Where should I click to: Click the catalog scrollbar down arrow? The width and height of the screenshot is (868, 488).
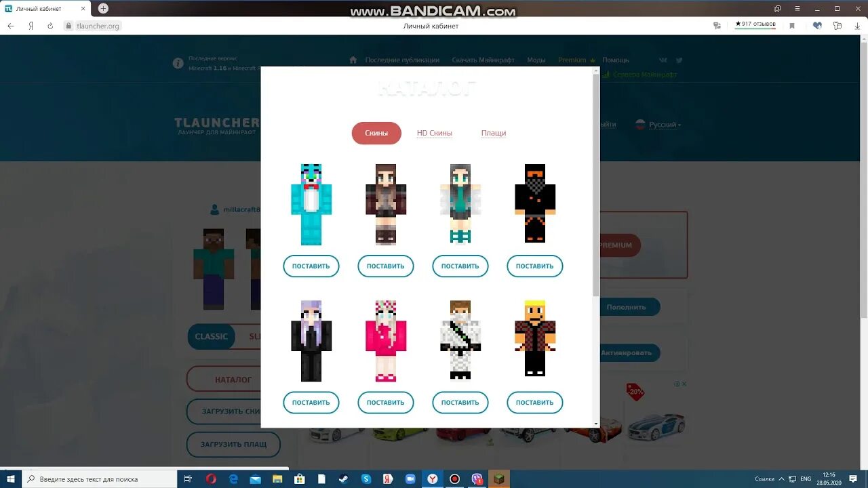pyautogui.click(x=596, y=424)
